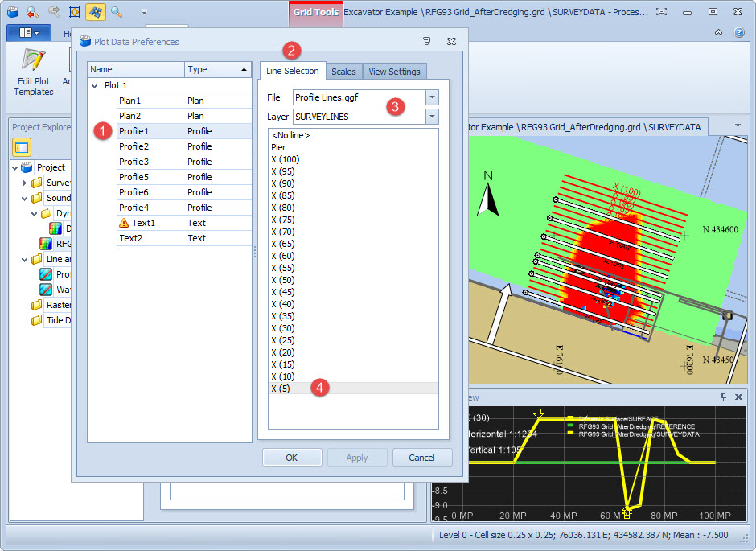
Task: Select line X (5) in the list
Action: (x=281, y=389)
